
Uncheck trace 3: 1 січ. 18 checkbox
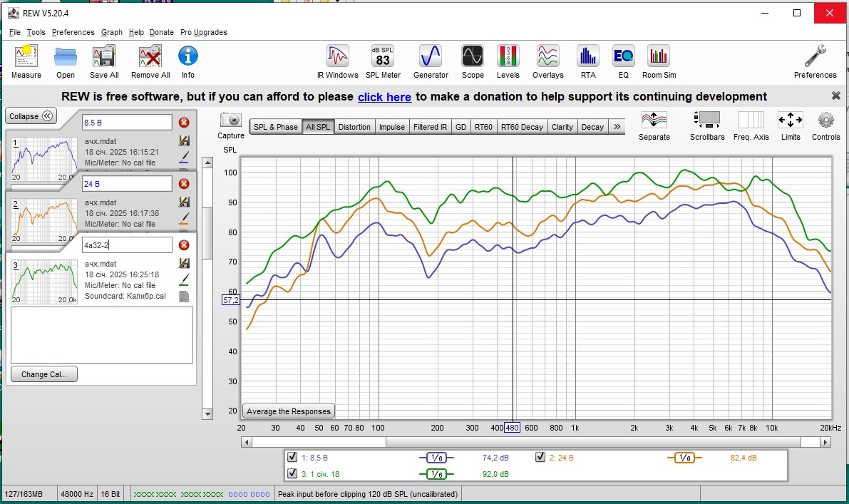tap(292, 473)
